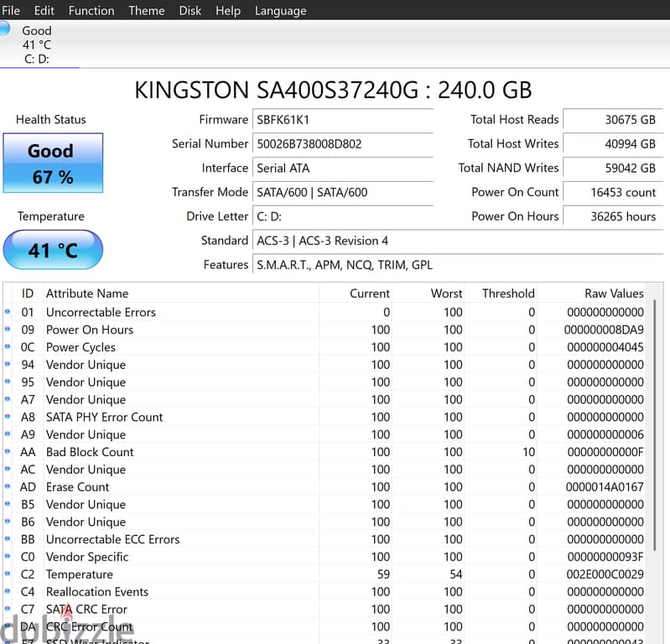Click the Power On Hours value 36265 hours
The width and height of the screenshot is (670, 644).
tap(613, 216)
